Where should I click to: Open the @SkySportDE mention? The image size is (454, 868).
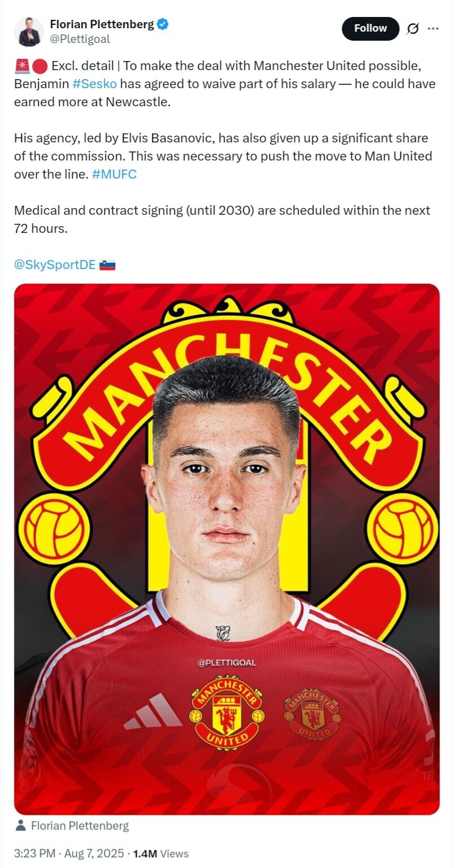[x=55, y=264]
